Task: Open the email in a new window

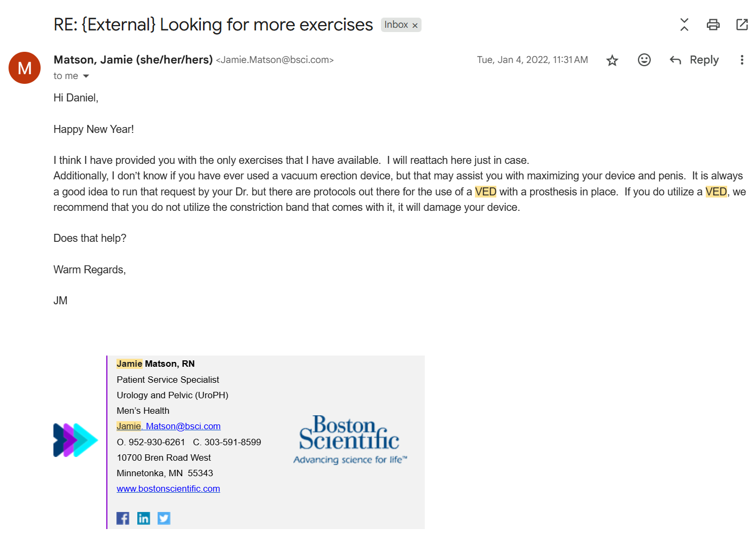Action: tap(742, 25)
